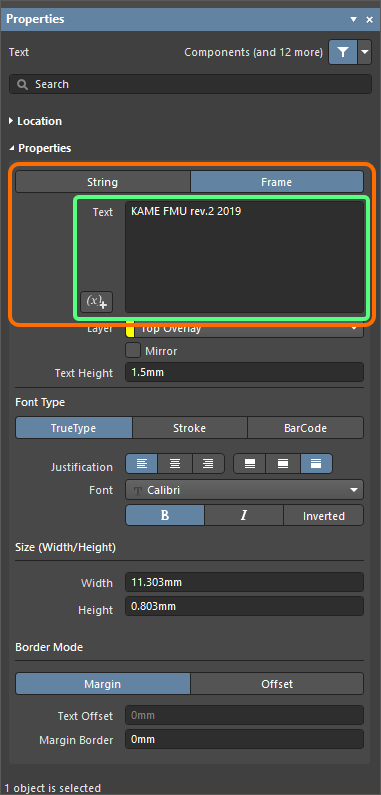The width and height of the screenshot is (381, 795).
Task: Select center horizontal justification icon
Action: (175, 463)
